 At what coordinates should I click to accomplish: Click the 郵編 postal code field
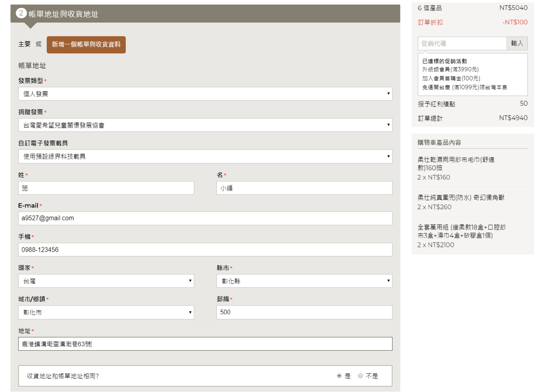[304, 312]
